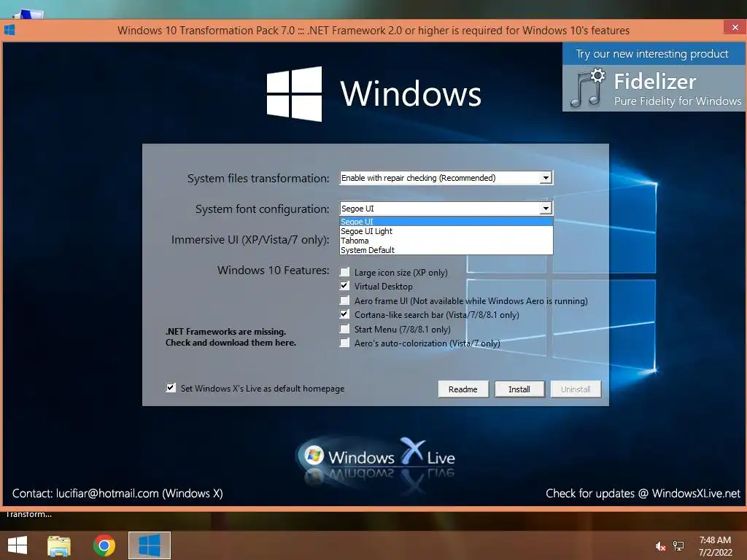Open File Explorer from the taskbar
Image resolution: width=747 pixels, height=560 pixels.
tap(59, 545)
